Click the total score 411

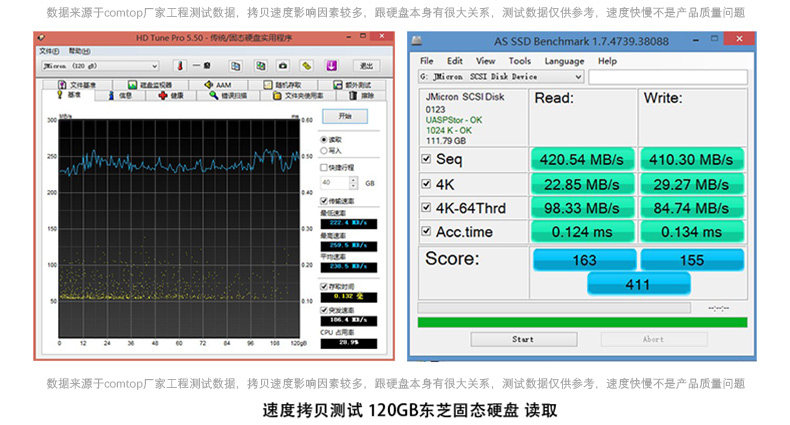638,284
